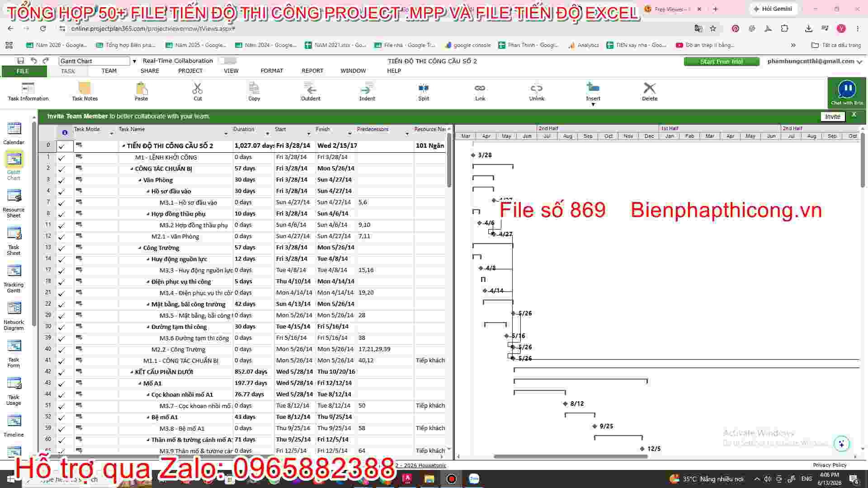Open Task Information dialog icon
This screenshot has height=488, width=868.
coord(28,88)
